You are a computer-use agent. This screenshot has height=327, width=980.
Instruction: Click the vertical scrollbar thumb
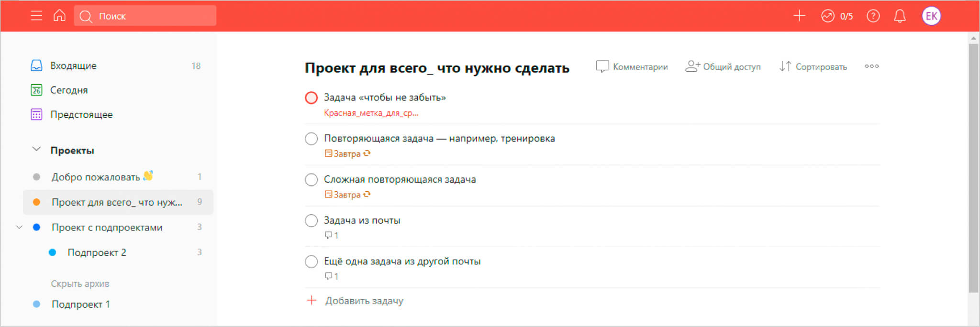click(x=973, y=167)
